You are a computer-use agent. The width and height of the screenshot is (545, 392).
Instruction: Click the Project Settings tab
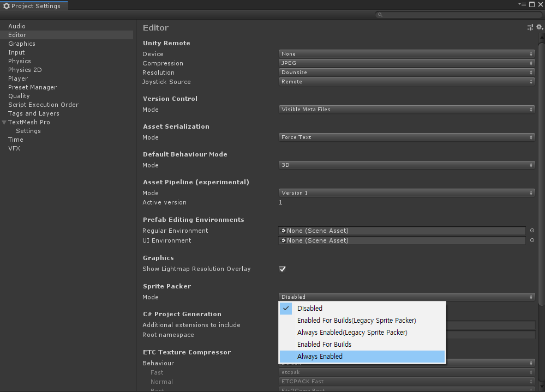click(34, 6)
